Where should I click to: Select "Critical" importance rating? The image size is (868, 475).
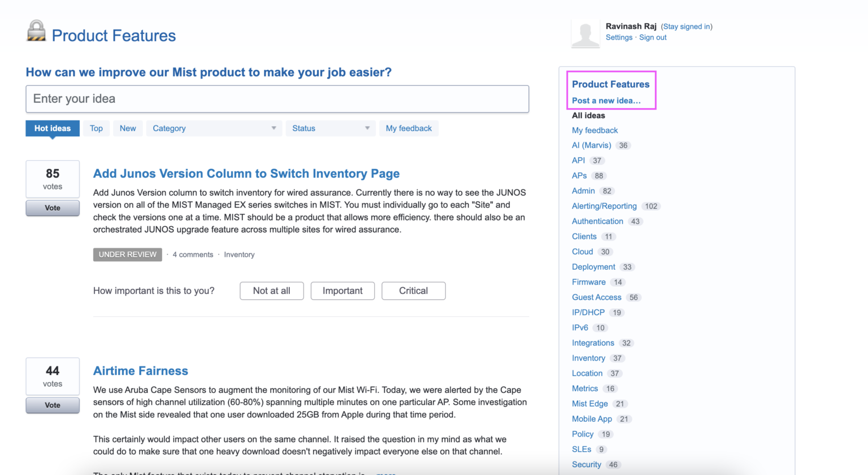pos(413,291)
